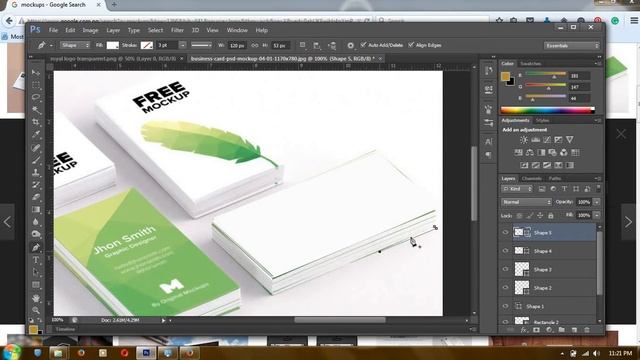640x360 pixels.
Task: Select the Zoom tool
Action: coord(36,310)
